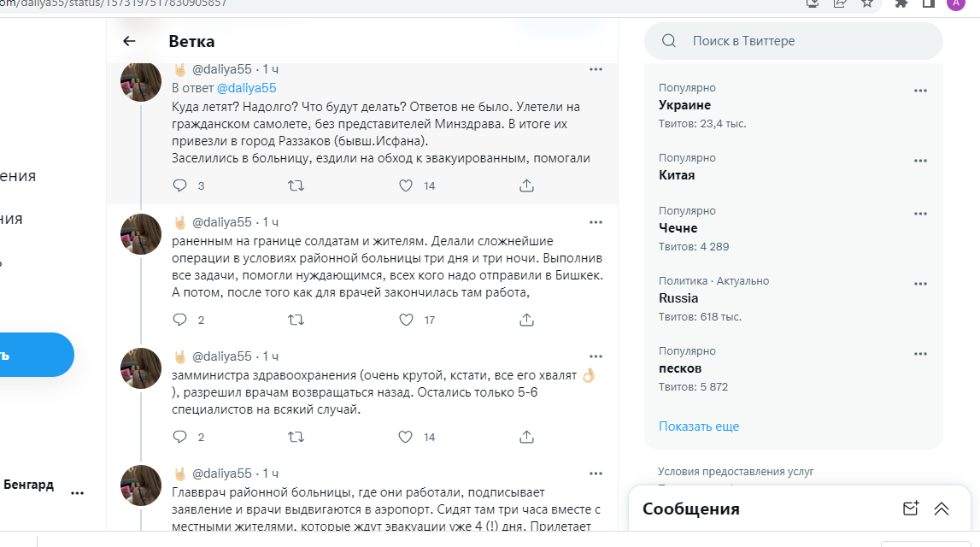Retweet the tweet starting with раненным на границе
This screenshot has width=980, height=547.
tap(296, 320)
